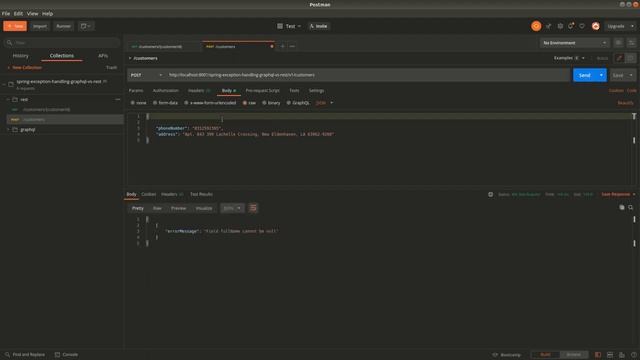Switch to the History sidebar tab
The width and height of the screenshot is (640, 360).
coord(20,56)
